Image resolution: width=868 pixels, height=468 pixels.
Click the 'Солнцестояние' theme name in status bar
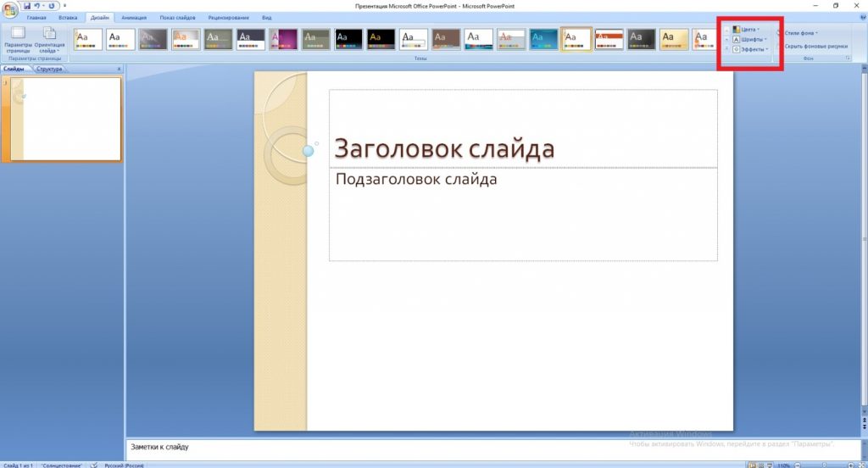click(x=61, y=465)
